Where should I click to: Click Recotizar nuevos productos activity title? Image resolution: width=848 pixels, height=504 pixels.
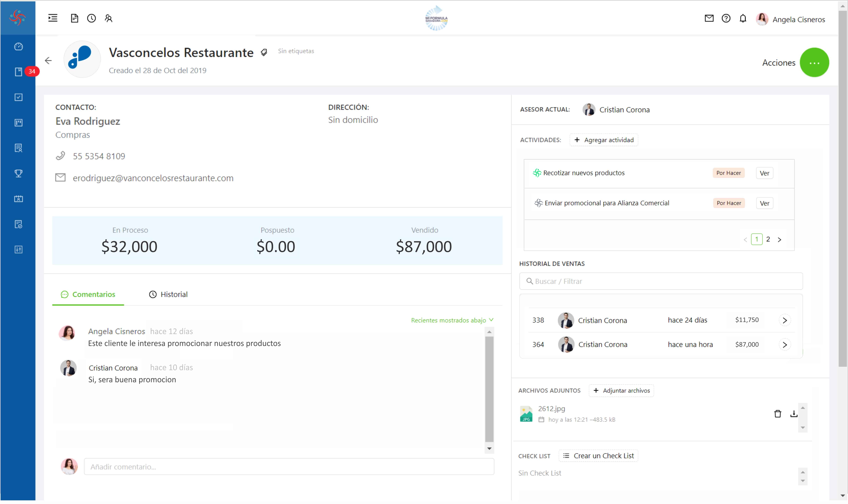coord(584,173)
